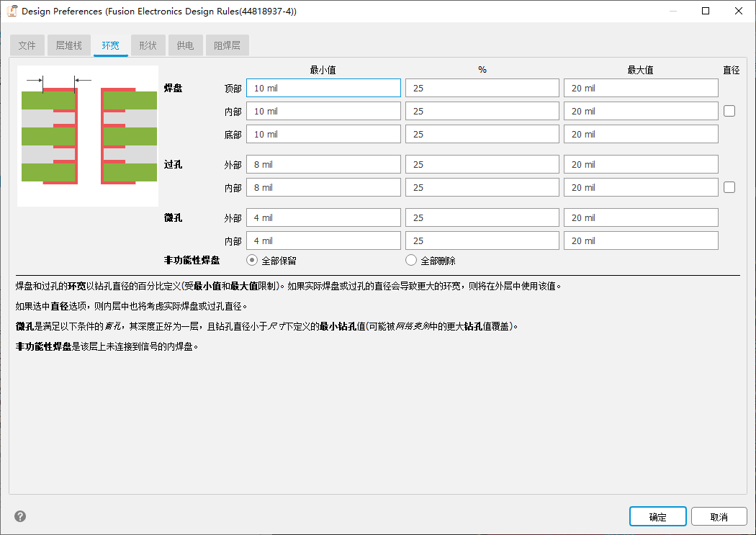Edit the 过孔 外部 minimum field showing 8 mil
The width and height of the screenshot is (756, 535).
point(323,163)
